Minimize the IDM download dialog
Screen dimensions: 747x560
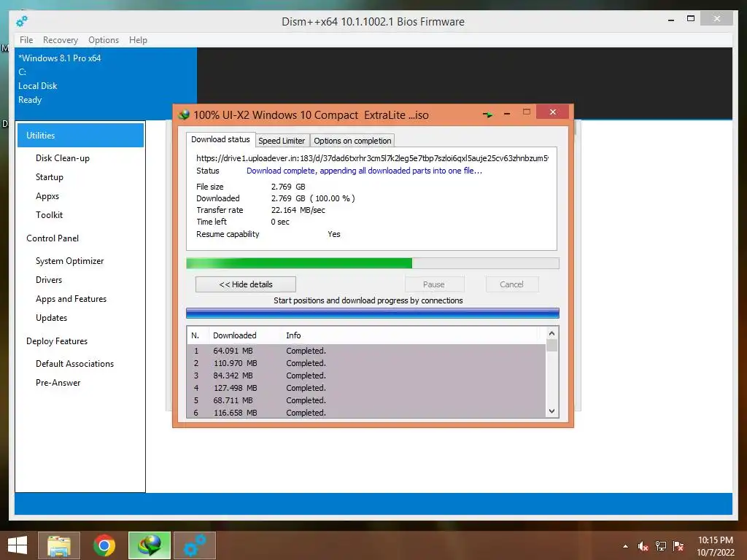click(x=507, y=113)
